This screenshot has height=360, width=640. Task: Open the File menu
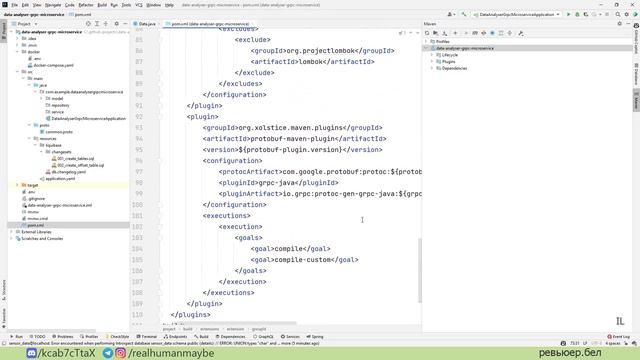click(14, 5)
